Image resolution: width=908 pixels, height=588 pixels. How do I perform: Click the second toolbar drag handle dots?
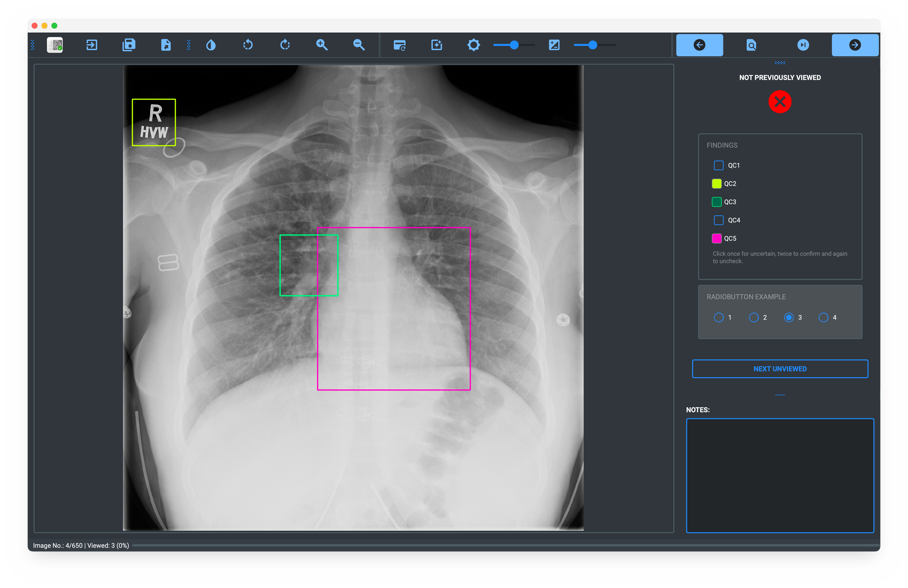[x=188, y=45]
